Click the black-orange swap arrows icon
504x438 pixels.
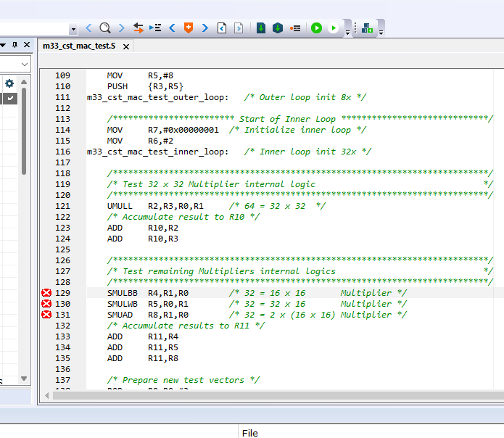(x=139, y=28)
